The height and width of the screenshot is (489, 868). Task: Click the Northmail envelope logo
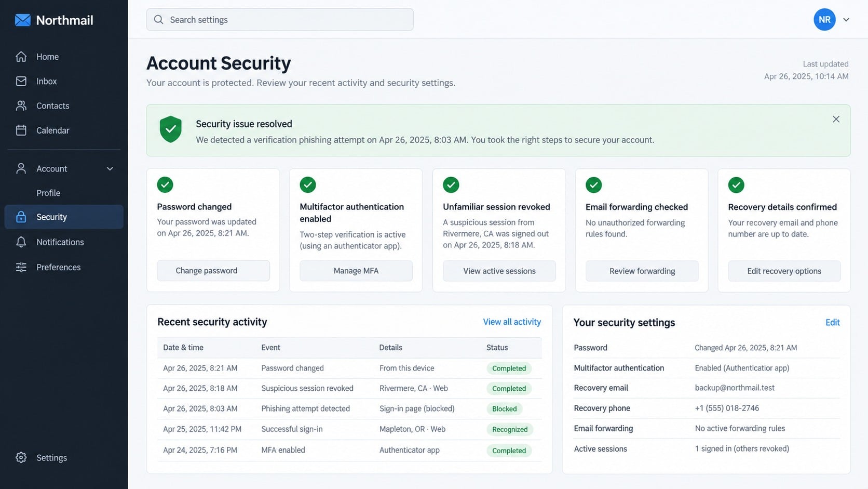(x=22, y=20)
